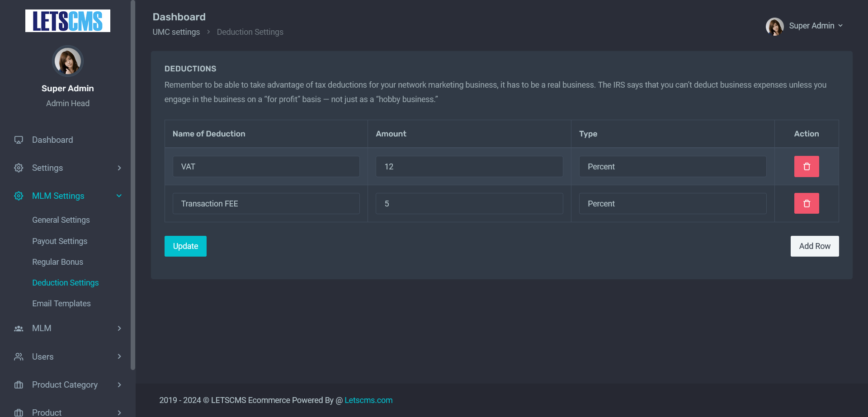Click the Update button
The height and width of the screenshot is (417, 868).
pos(185,246)
